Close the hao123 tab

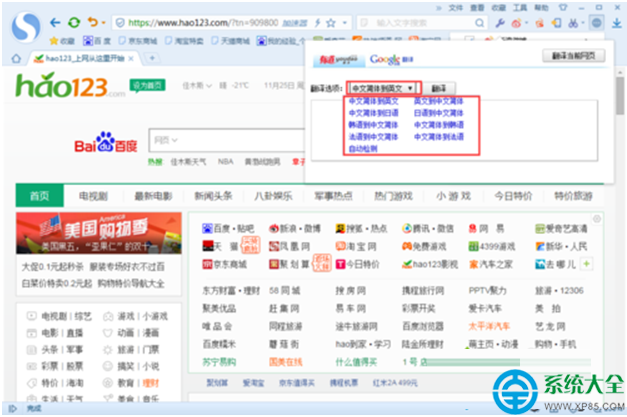(x=131, y=59)
